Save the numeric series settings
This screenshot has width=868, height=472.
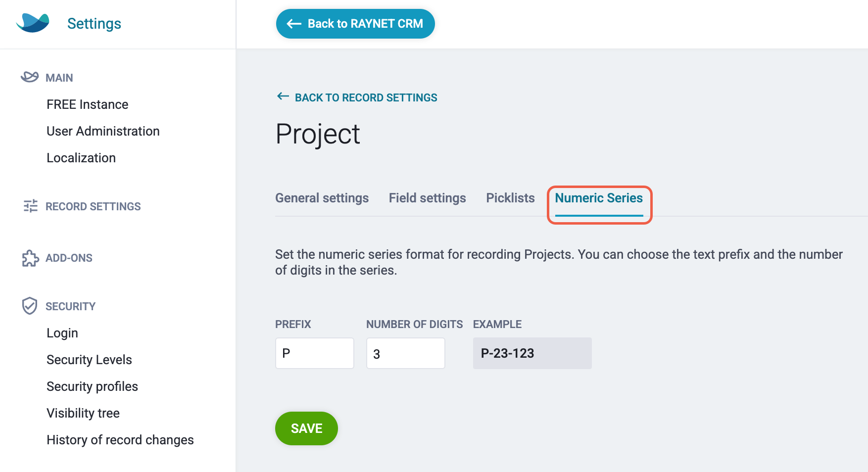[x=306, y=428]
